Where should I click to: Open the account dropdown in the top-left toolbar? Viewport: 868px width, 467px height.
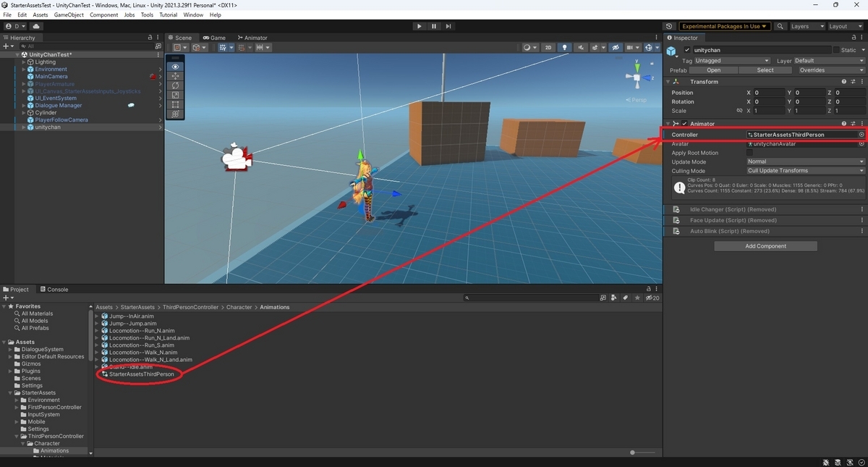15,26
